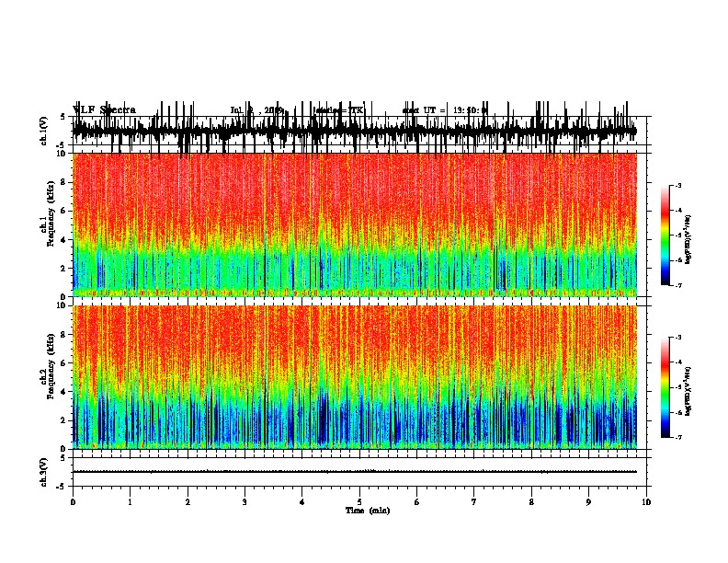The width and height of the screenshot is (728, 563).
Task: Select the ch.2 spectrogram color bar
Action: [x=665, y=387]
